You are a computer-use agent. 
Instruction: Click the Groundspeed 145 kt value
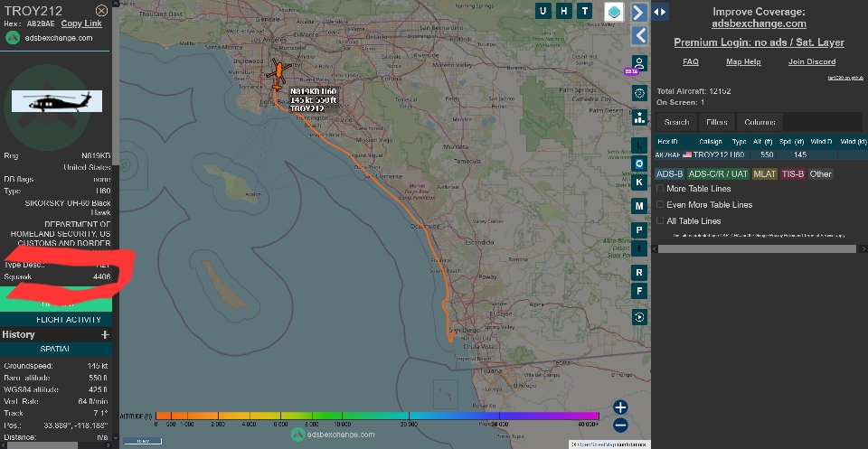98,366
